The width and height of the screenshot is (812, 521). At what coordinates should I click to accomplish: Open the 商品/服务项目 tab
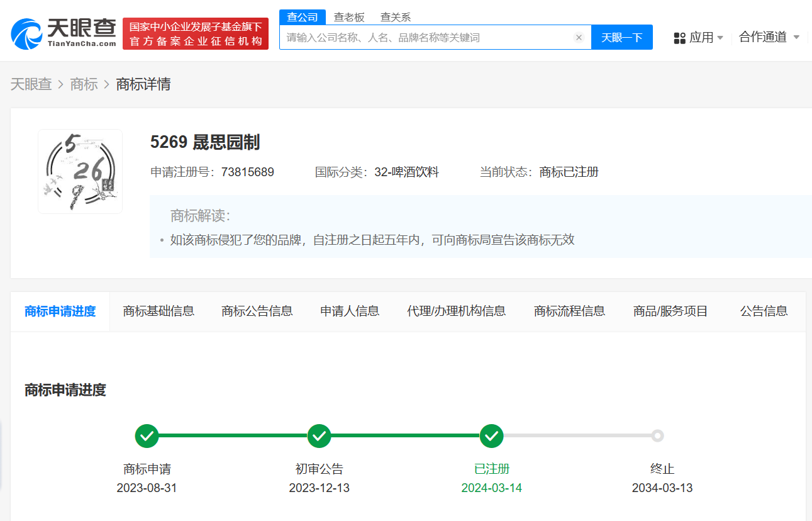tap(670, 311)
